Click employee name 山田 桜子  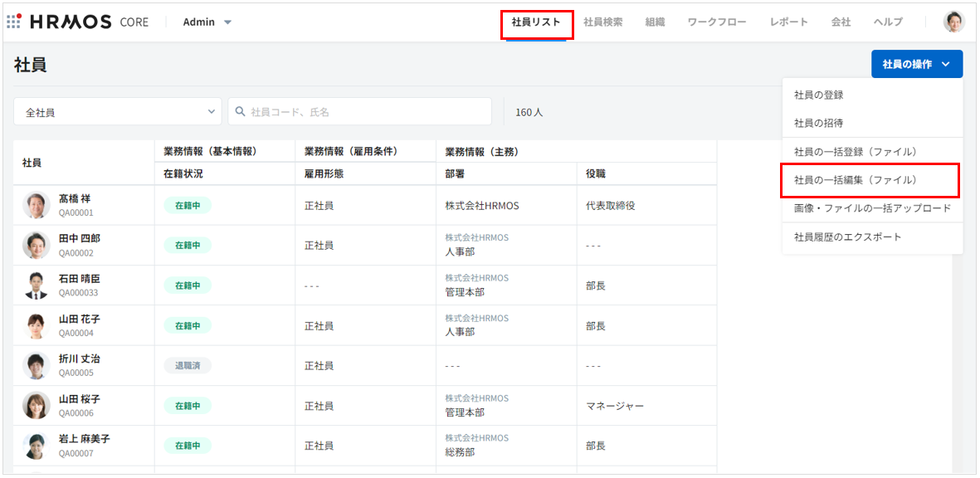pyautogui.click(x=79, y=399)
